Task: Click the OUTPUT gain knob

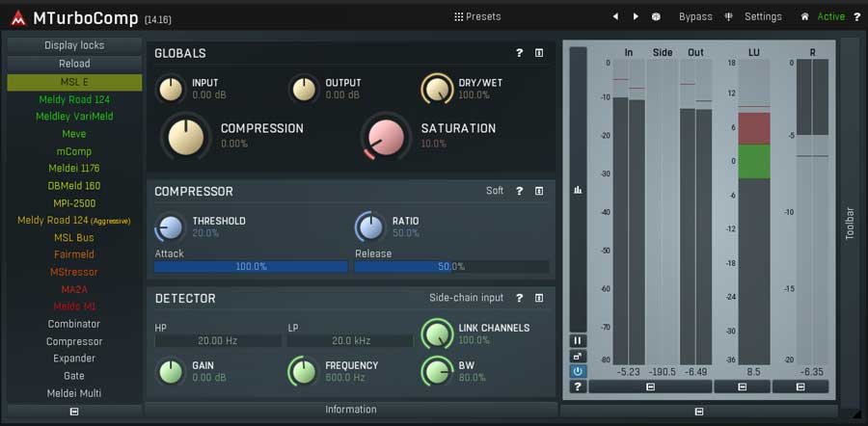Action: pos(304,89)
